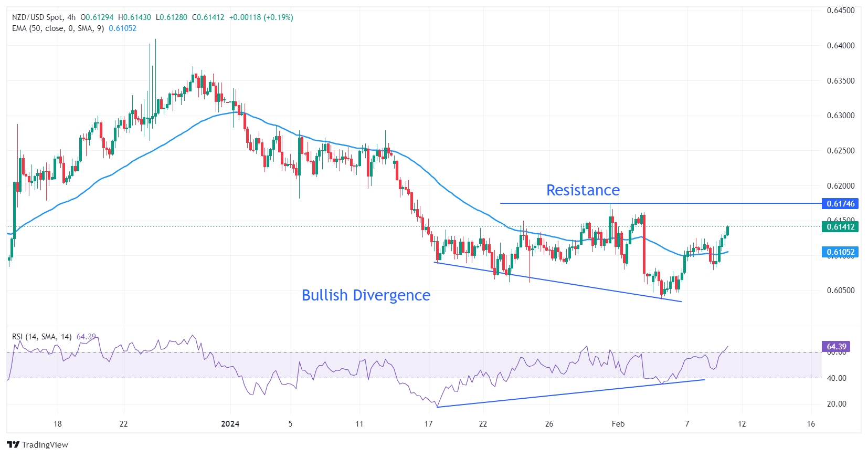The width and height of the screenshot is (868, 456).
Task: Select the Resistance text annotation
Action: point(583,190)
